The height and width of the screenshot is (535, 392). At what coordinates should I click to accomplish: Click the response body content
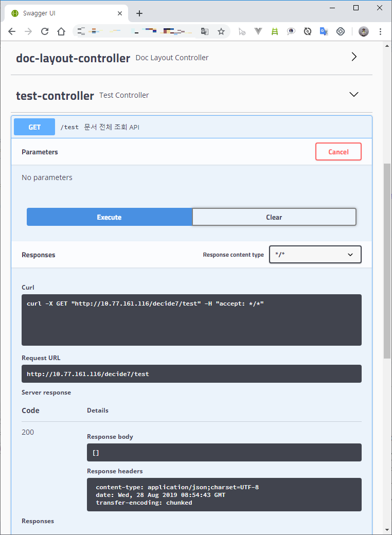pos(224,452)
